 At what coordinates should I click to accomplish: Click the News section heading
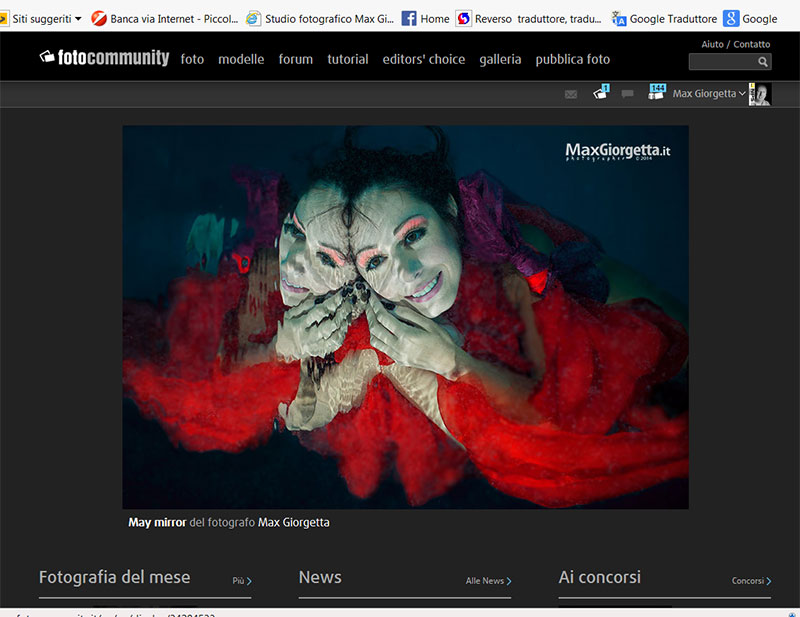(320, 577)
